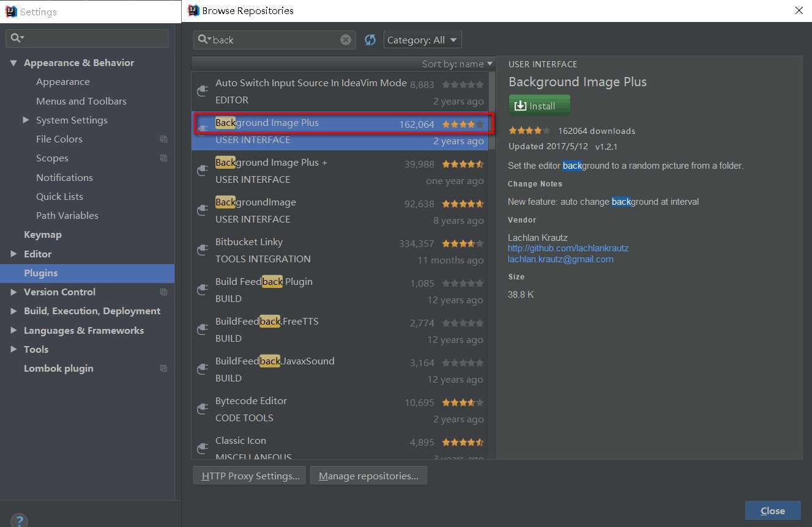Open the github.com/lachlankrautz link
This screenshot has height=527, width=812.
tap(568, 248)
